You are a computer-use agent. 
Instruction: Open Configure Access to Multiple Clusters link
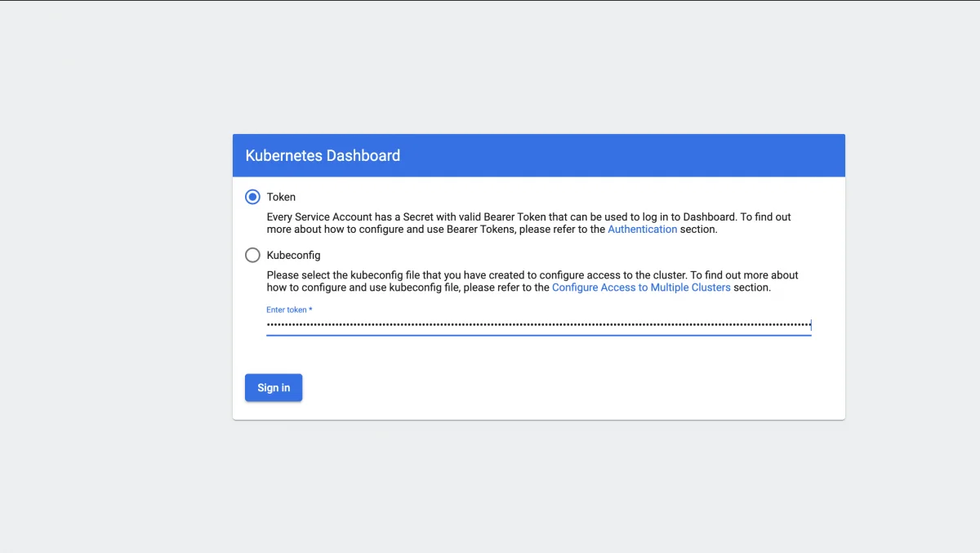(641, 288)
